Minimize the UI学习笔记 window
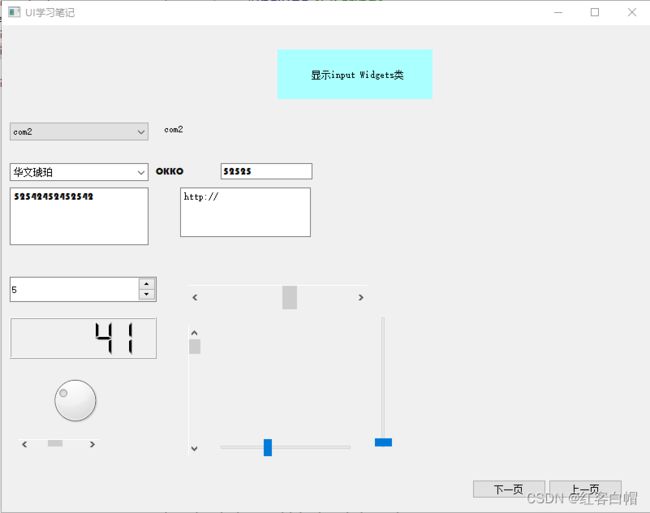The height and width of the screenshot is (513, 650). pos(558,12)
